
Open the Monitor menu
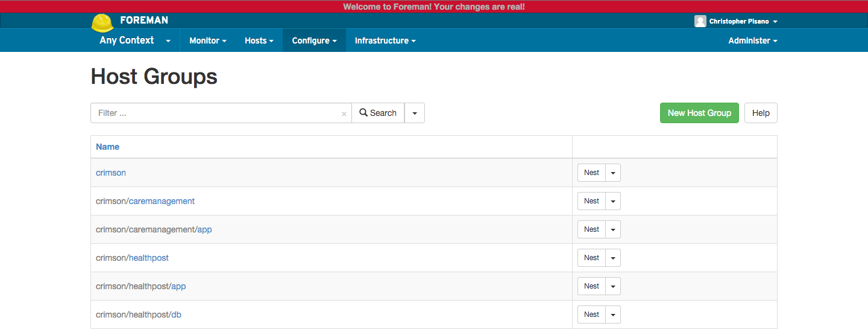point(207,40)
